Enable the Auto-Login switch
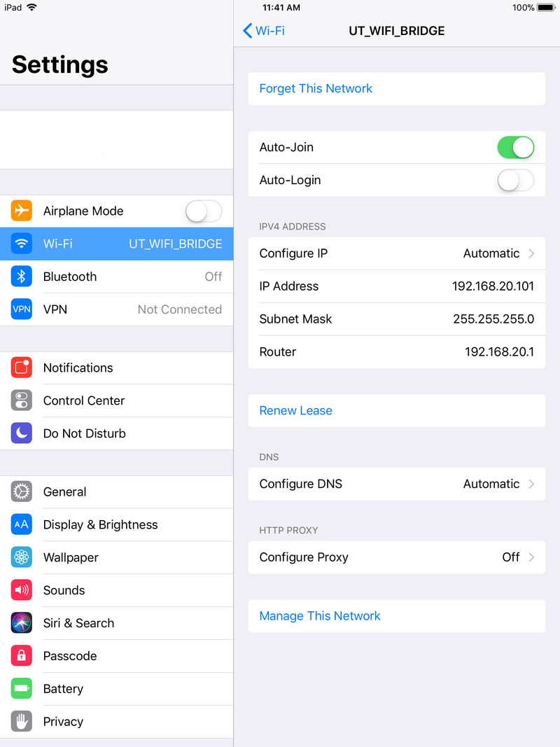Screen dimensions: 560x747 [x=516, y=180]
